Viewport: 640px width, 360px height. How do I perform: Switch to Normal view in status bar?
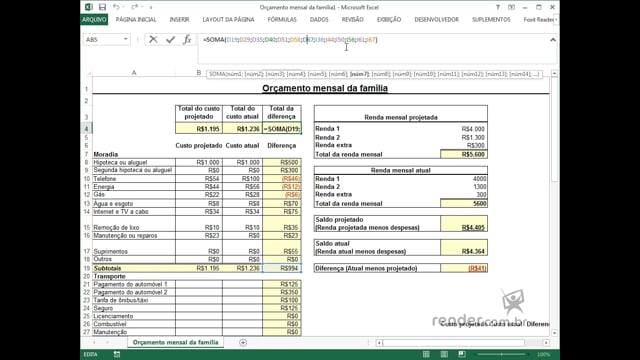tap(426, 354)
